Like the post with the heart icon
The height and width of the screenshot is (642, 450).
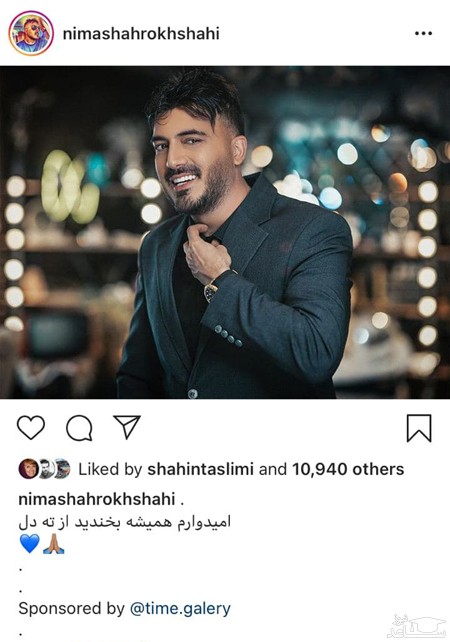pos(31,427)
